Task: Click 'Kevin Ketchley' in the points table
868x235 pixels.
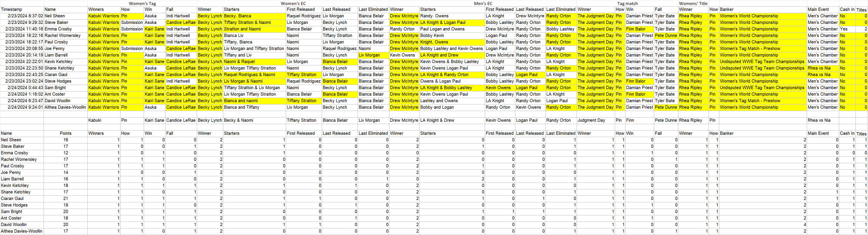Action: tap(15, 185)
